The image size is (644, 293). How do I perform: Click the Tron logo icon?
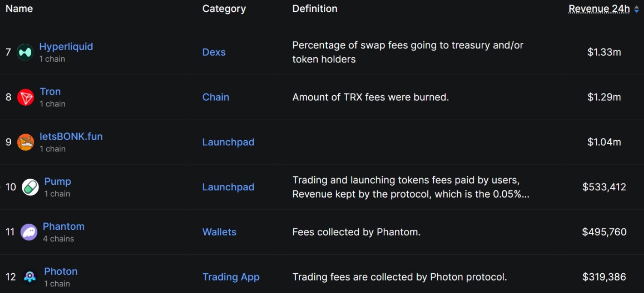[24, 97]
